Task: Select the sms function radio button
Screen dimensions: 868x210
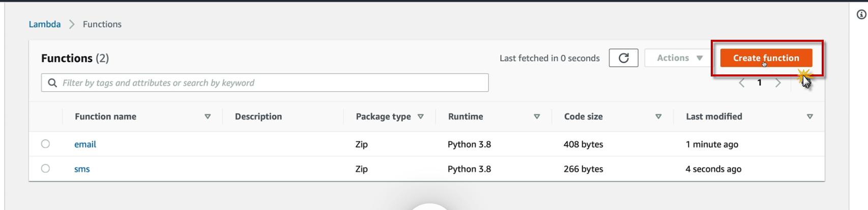Action: pyautogui.click(x=46, y=169)
